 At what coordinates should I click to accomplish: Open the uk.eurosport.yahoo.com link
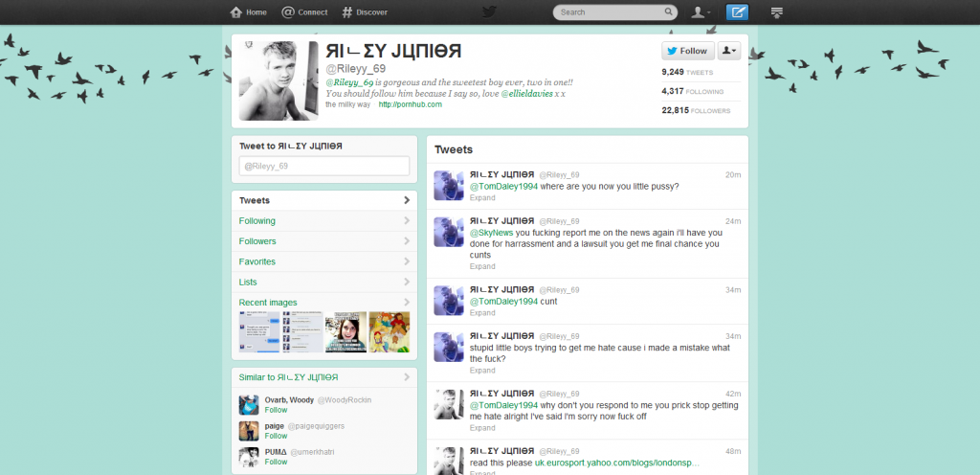(617, 464)
